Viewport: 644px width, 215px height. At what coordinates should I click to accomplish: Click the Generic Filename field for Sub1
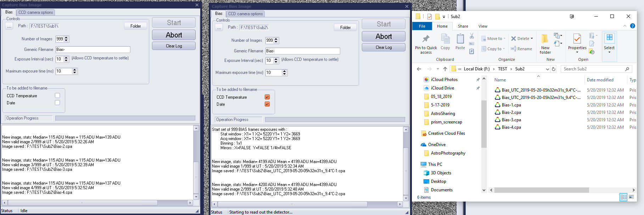93,50
